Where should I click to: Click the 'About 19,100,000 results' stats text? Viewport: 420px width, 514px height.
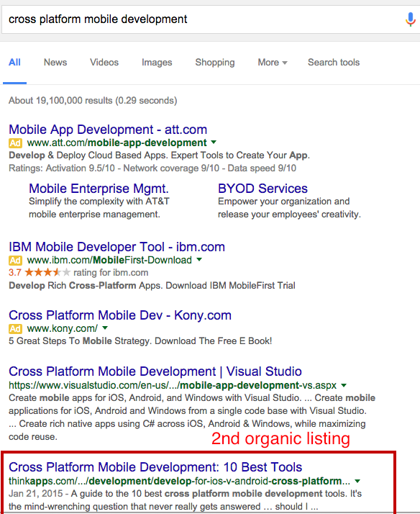coord(93,100)
